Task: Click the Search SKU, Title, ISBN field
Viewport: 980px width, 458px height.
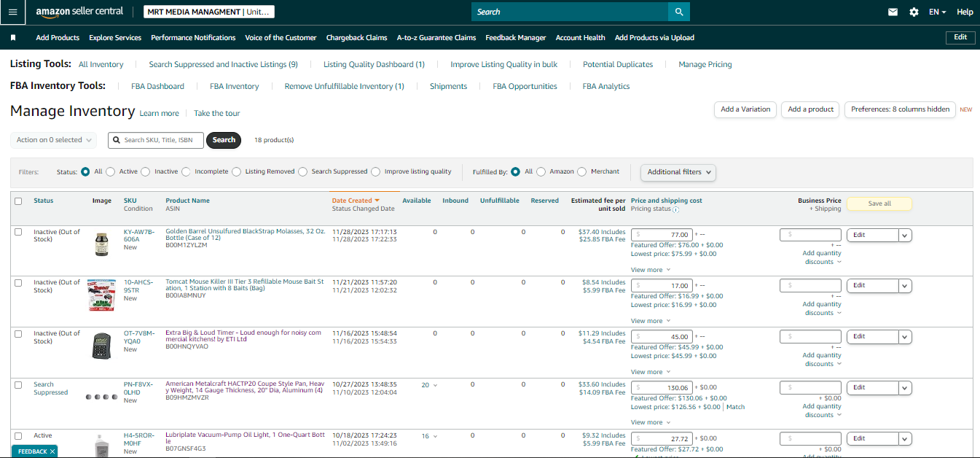Action: 155,140
